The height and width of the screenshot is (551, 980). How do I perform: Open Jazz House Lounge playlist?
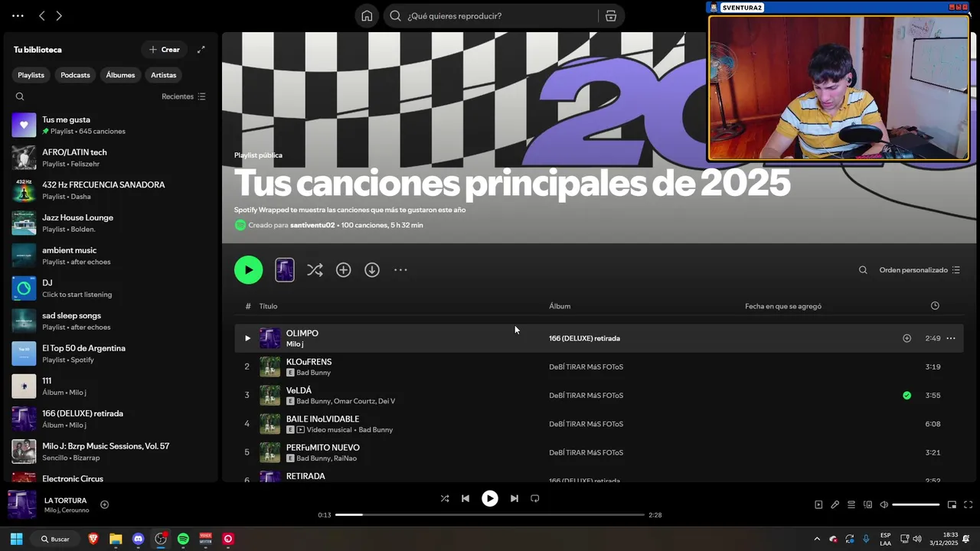(x=111, y=223)
